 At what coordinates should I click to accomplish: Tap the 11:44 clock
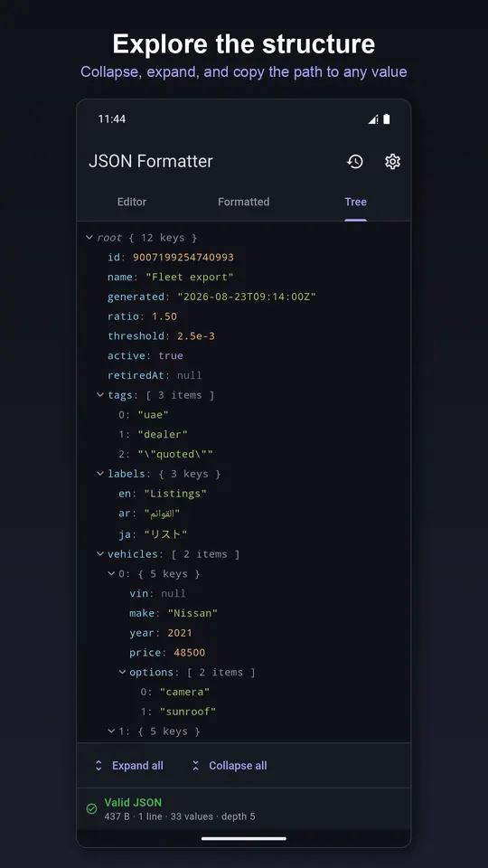pyautogui.click(x=112, y=119)
